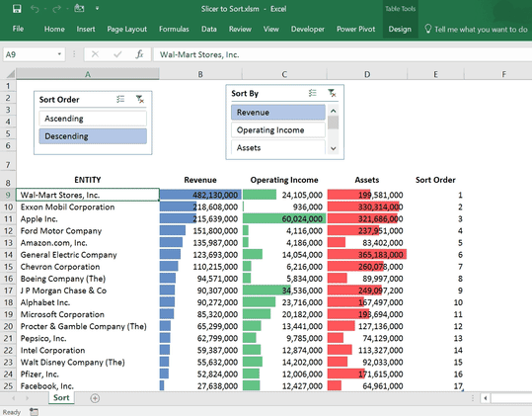The width and height of the screenshot is (532, 416).
Task: Click Sort By slicer scroll up arrow
Action: [x=334, y=111]
